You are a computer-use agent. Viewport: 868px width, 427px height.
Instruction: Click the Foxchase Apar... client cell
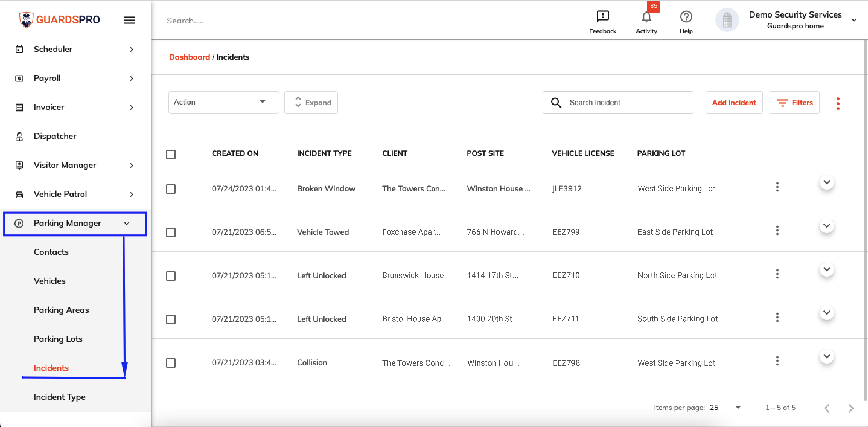411,232
